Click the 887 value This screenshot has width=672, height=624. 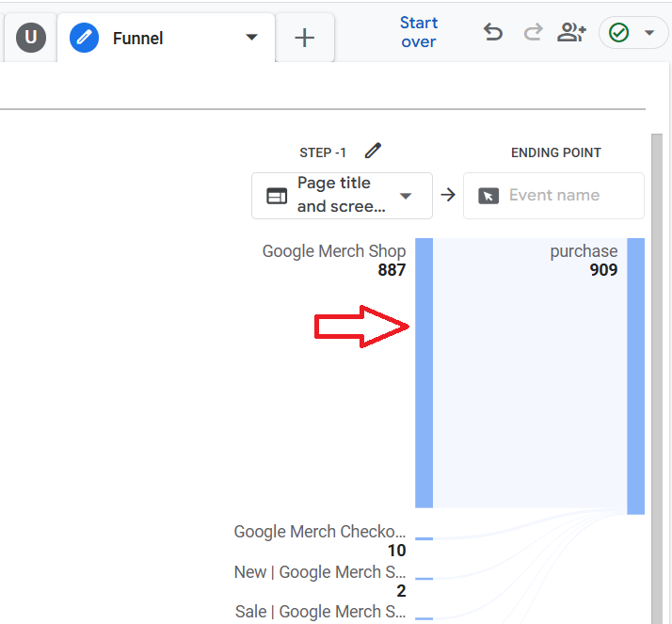point(392,270)
